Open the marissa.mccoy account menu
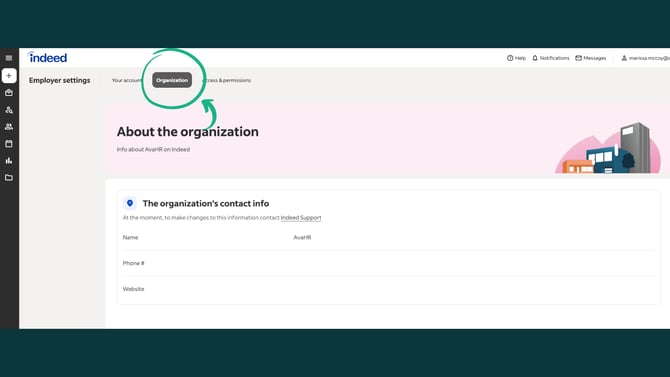Screen dimensions: 670x377 pyautogui.click(x=645, y=58)
